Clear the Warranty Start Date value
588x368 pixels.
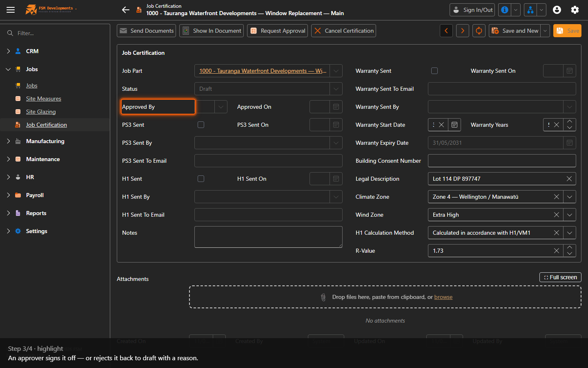pyautogui.click(x=441, y=125)
